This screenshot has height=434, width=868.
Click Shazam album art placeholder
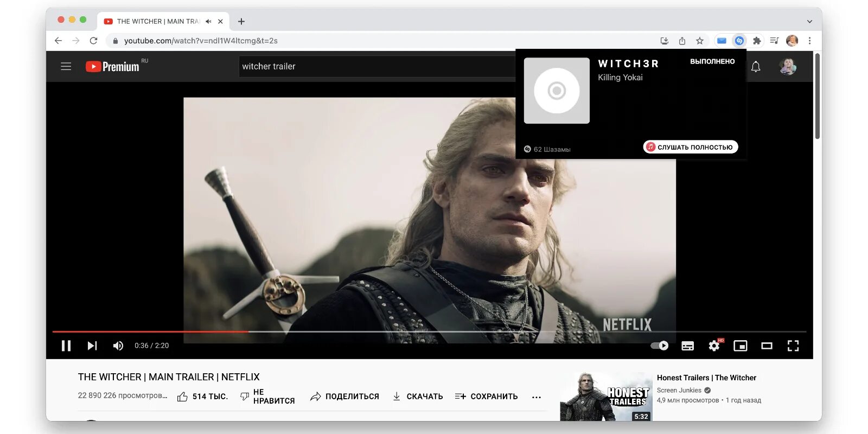pyautogui.click(x=557, y=91)
